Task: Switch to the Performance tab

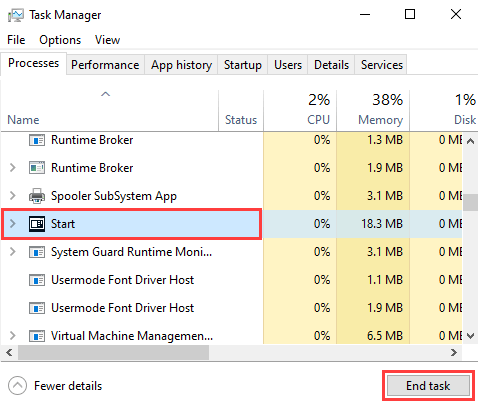Action: coord(105,65)
